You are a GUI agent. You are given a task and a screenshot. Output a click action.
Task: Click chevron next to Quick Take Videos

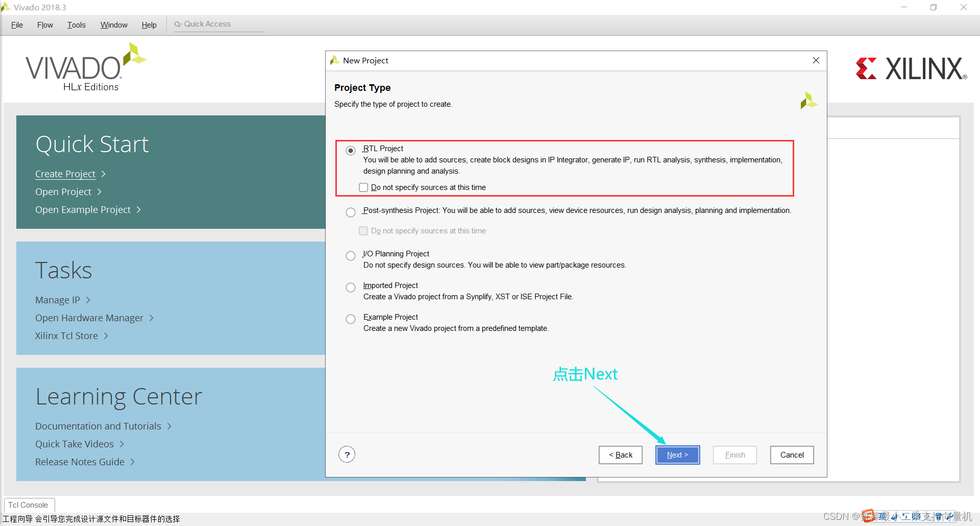click(x=122, y=444)
